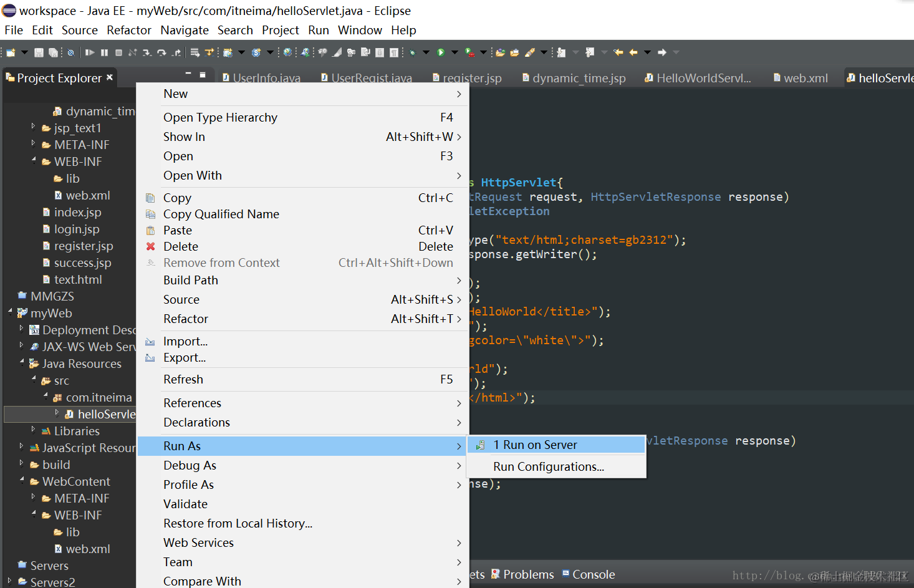Click the Suspend (pause) debug icon

(104, 52)
